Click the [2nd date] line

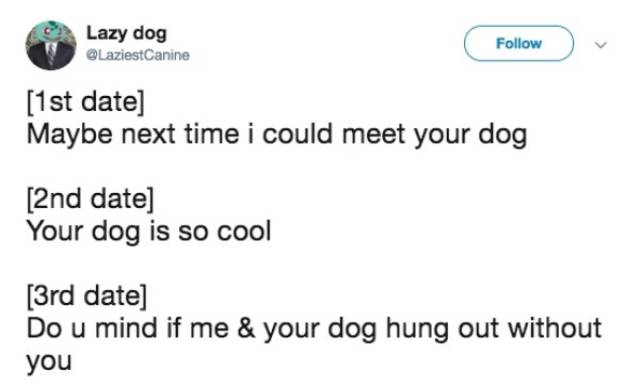point(90,199)
